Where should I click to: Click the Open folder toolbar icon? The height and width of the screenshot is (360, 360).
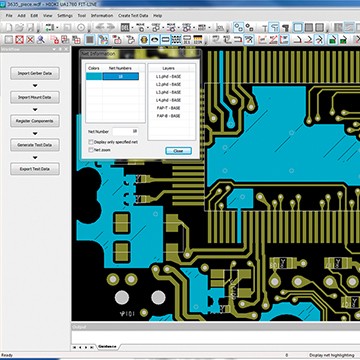click(x=19, y=27)
